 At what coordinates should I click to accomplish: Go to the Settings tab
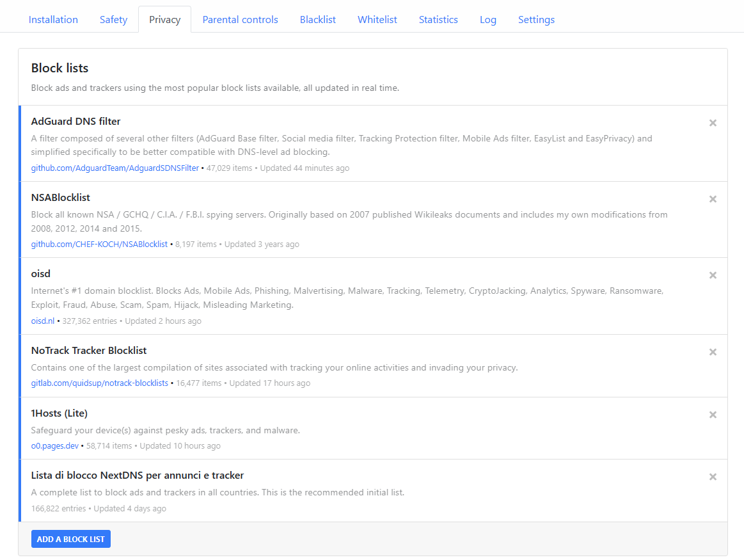click(536, 20)
